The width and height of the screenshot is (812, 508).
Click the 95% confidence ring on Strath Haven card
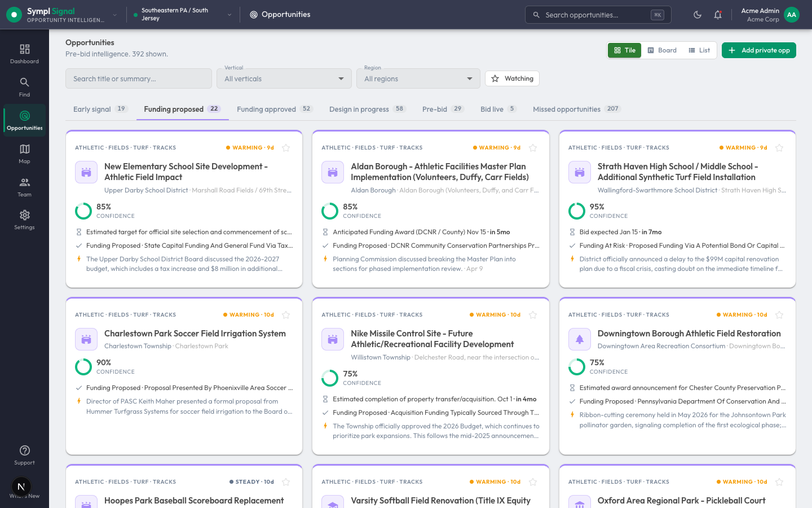[x=577, y=211]
